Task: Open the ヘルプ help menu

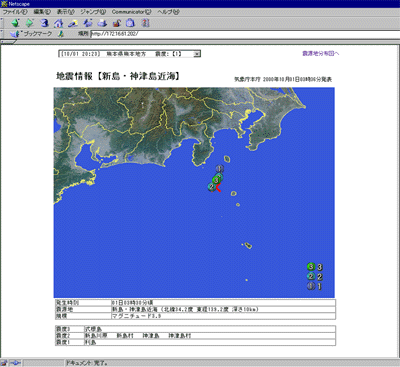Action: [x=168, y=12]
